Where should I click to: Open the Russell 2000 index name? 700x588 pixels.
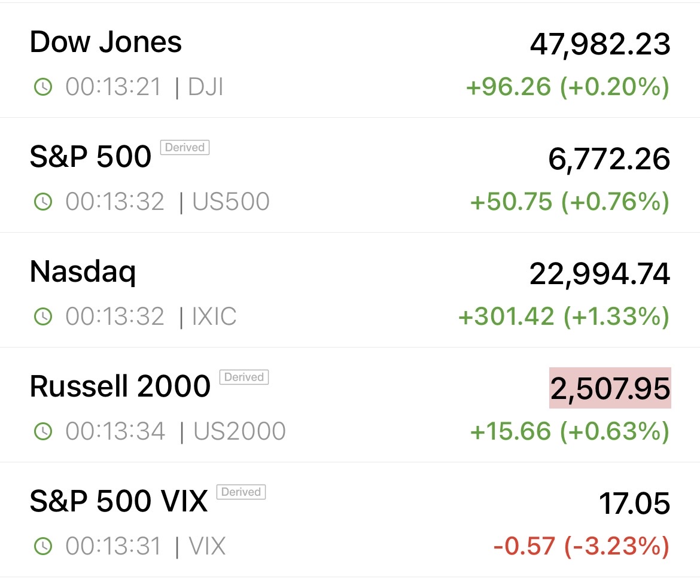tap(120, 386)
